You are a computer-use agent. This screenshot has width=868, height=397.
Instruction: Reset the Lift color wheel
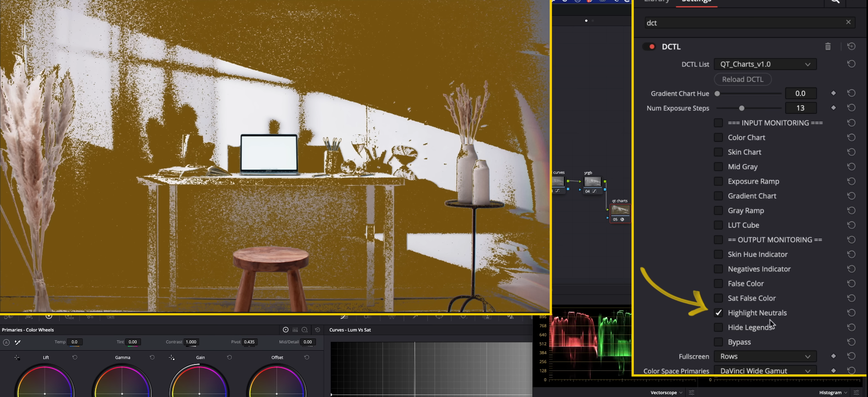(x=75, y=357)
